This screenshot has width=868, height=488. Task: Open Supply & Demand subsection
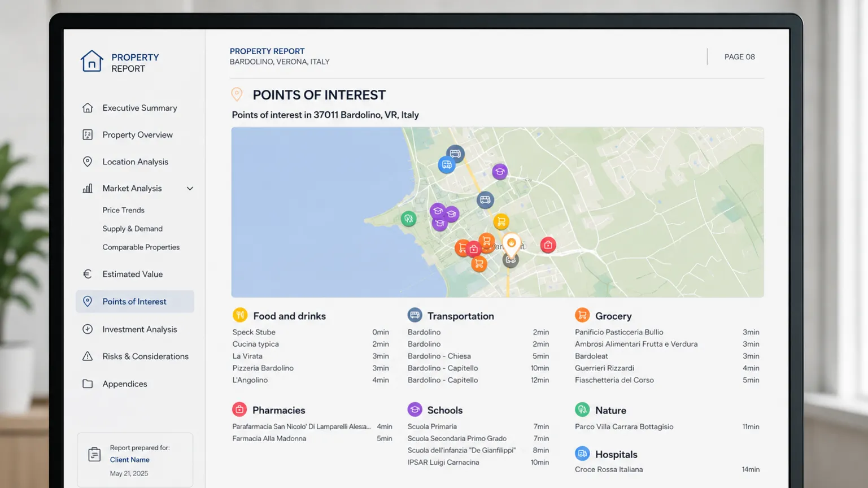pyautogui.click(x=132, y=229)
